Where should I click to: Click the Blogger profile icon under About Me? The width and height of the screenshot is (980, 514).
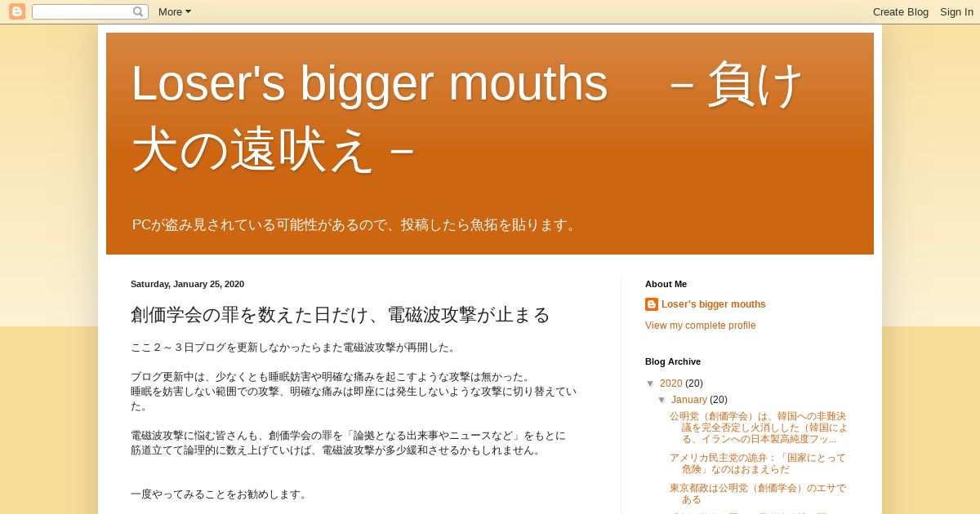coord(652,304)
